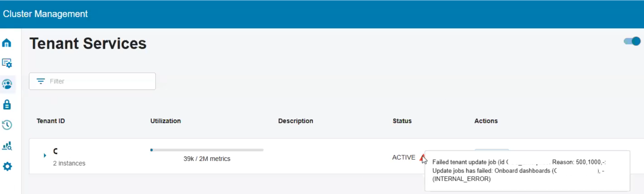The height and width of the screenshot is (194, 644).
Task: Click the filter lines icon
Action: coord(40,81)
